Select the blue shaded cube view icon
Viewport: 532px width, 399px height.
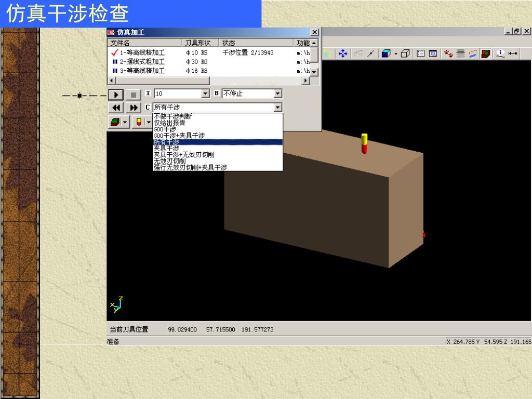coord(386,54)
